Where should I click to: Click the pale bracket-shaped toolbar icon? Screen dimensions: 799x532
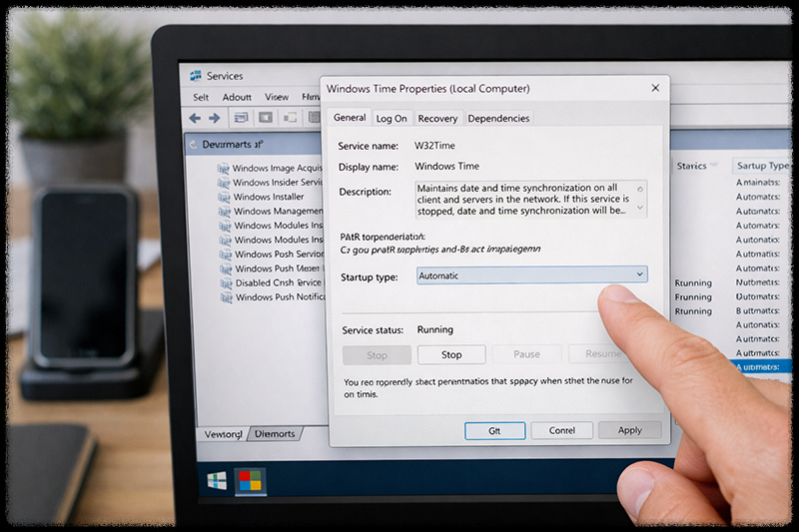[291, 118]
